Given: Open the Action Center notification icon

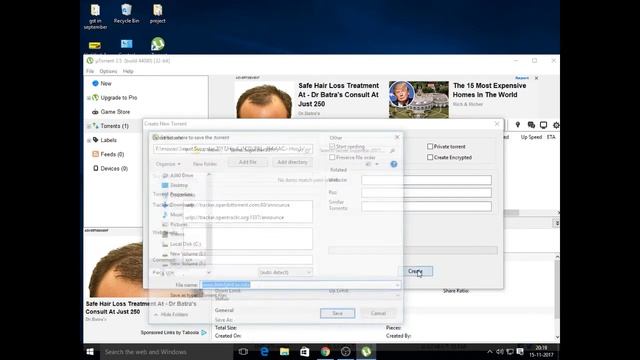Looking at the screenshot, I should 520,351.
